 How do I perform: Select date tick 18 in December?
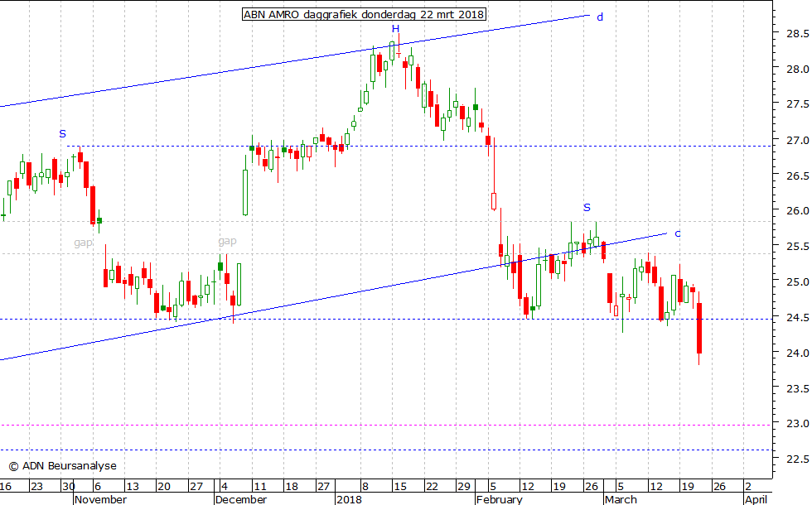tap(292, 487)
